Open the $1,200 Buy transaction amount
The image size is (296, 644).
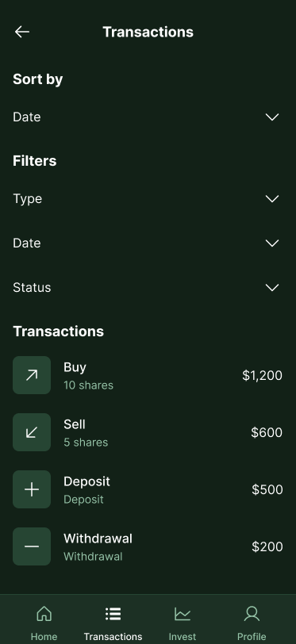(x=263, y=375)
